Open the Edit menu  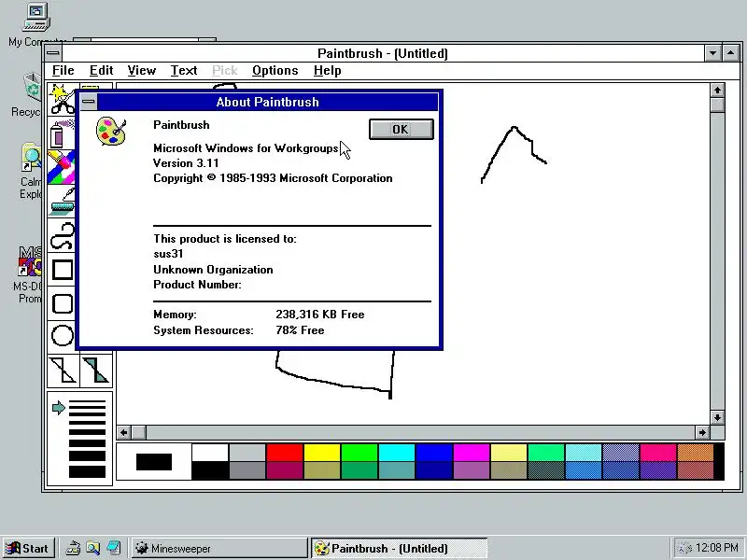point(101,71)
